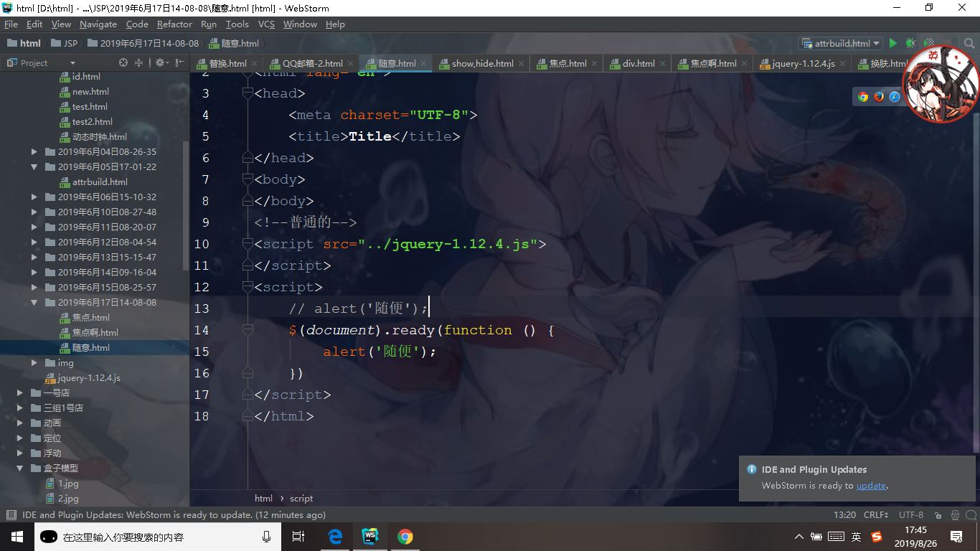Open Task View on the taskbar
This screenshot has height=551, width=980.
(298, 537)
